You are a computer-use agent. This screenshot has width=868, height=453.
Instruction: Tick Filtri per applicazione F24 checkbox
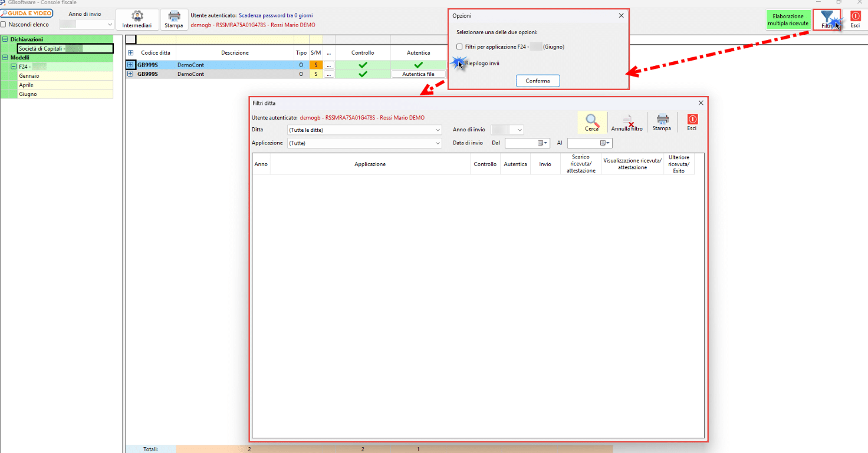tap(460, 47)
